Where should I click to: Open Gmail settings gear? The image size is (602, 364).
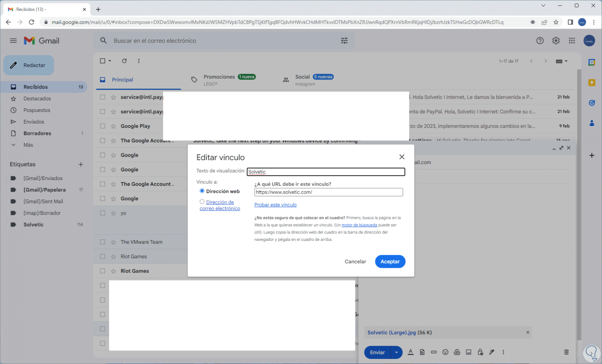(556, 40)
